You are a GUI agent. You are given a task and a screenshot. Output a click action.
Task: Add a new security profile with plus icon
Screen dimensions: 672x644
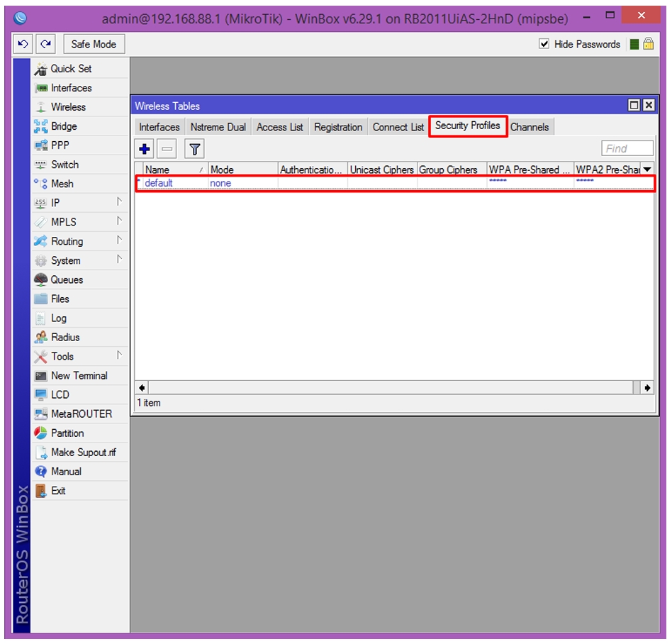click(145, 149)
